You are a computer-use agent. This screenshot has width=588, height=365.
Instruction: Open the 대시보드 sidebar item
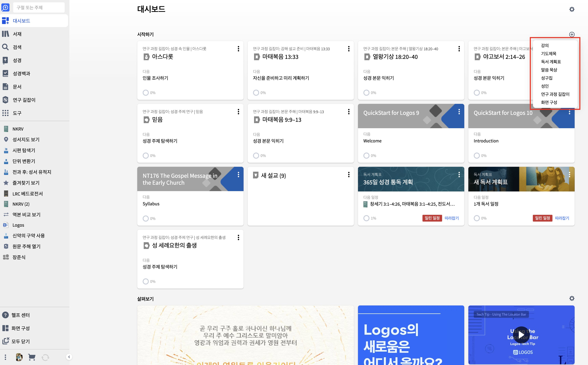tap(34, 21)
